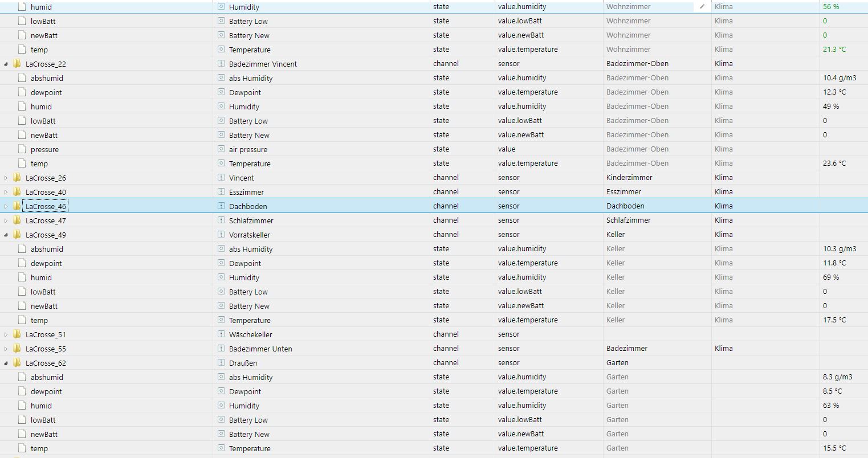Click the 15.5 °C temperature value
The height and width of the screenshot is (458, 868).
click(x=834, y=448)
